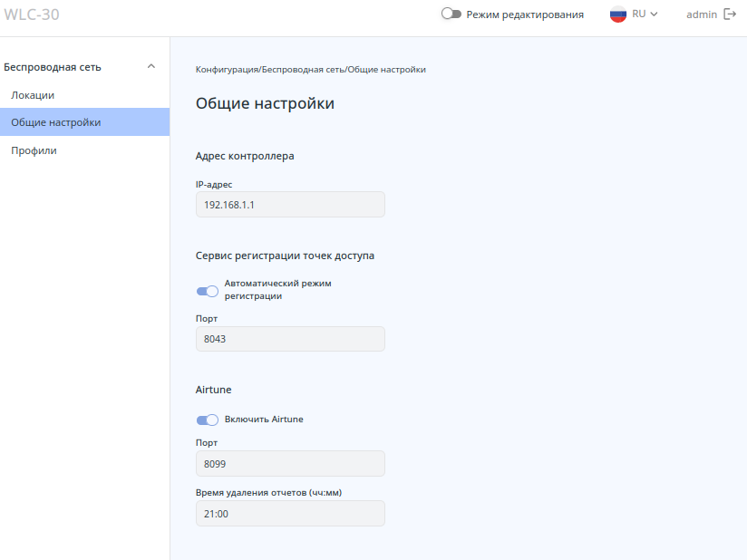The height and width of the screenshot is (560, 747).
Task: Turn off the Включить Airtune switch
Action: pos(208,420)
